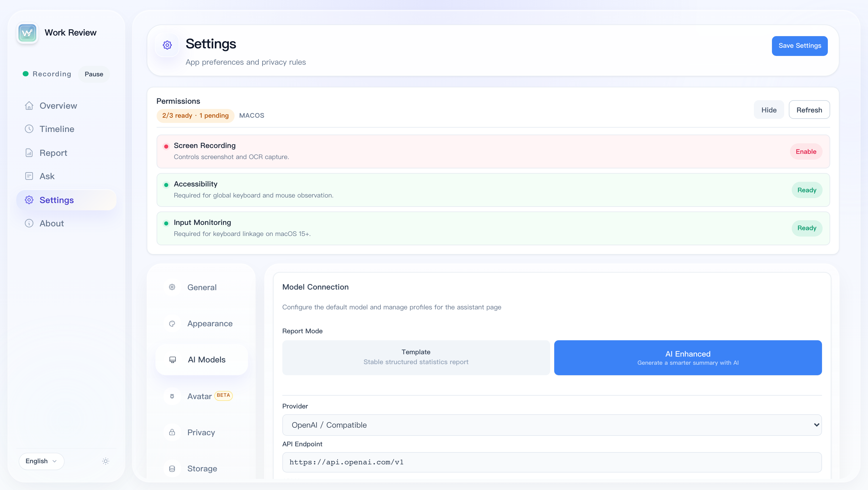Toggle light theme sun icon
This screenshot has width=868, height=490.
(x=105, y=461)
